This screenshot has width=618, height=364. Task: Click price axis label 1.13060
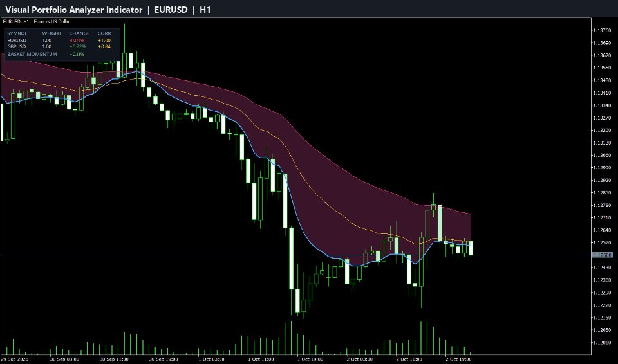[x=603, y=155]
